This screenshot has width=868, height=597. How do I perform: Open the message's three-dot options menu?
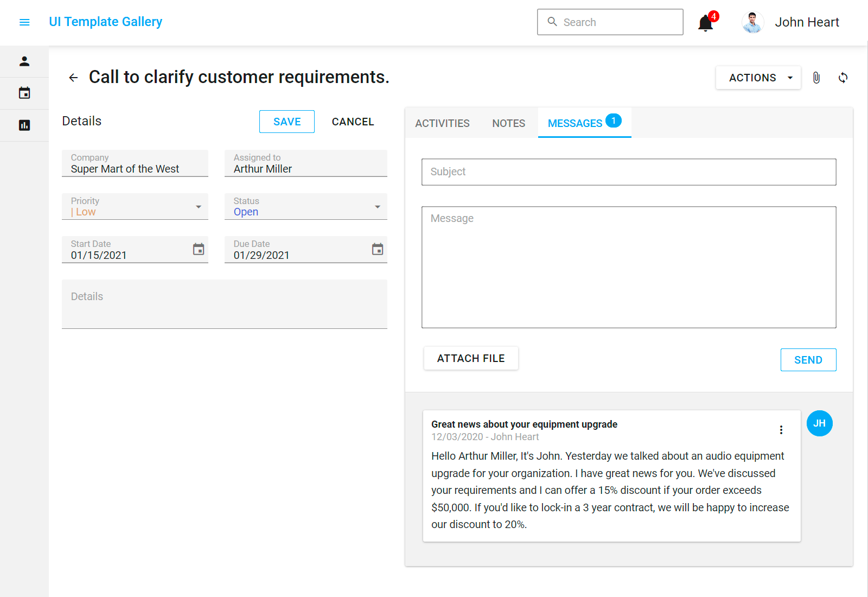click(x=781, y=430)
